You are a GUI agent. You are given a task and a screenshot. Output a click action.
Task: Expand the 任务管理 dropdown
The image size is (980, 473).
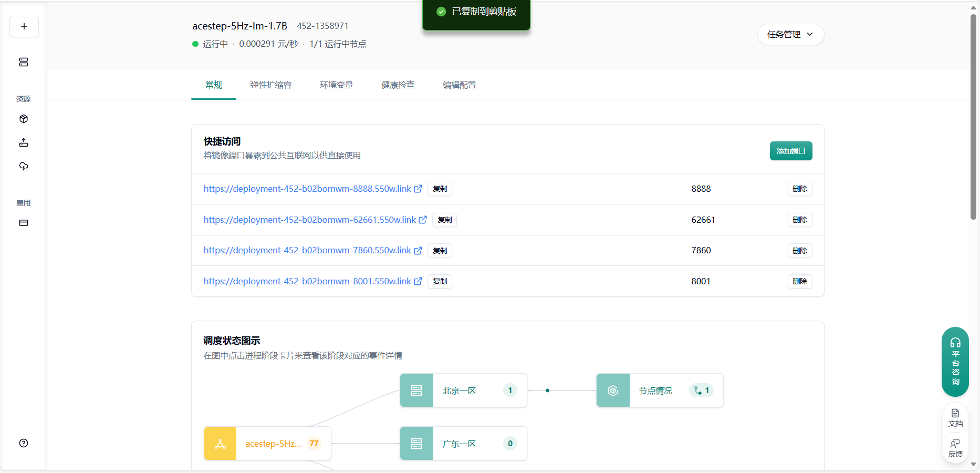(x=790, y=34)
